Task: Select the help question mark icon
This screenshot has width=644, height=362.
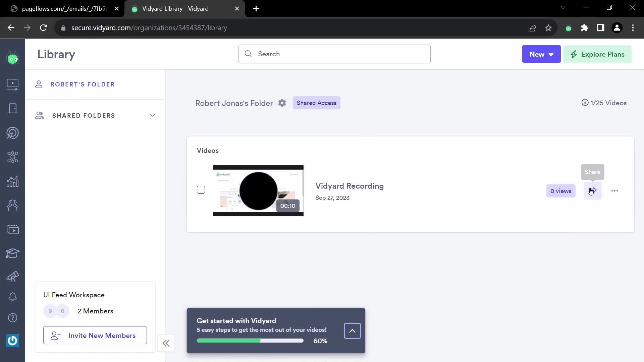Action: pos(12,317)
